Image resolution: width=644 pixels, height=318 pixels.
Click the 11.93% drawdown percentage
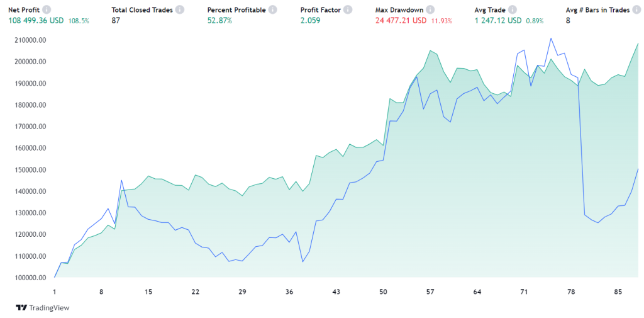(441, 21)
